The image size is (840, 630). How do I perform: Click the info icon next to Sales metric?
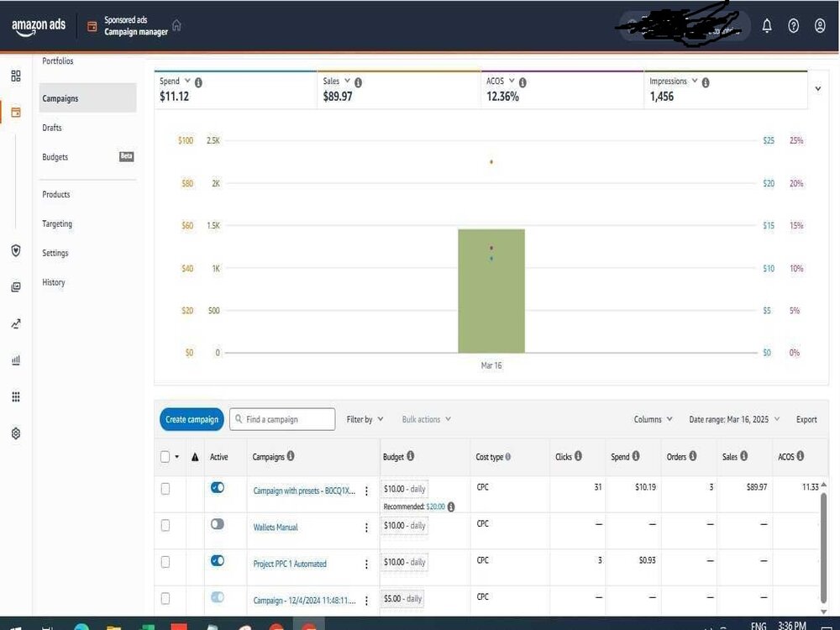(358, 82)
